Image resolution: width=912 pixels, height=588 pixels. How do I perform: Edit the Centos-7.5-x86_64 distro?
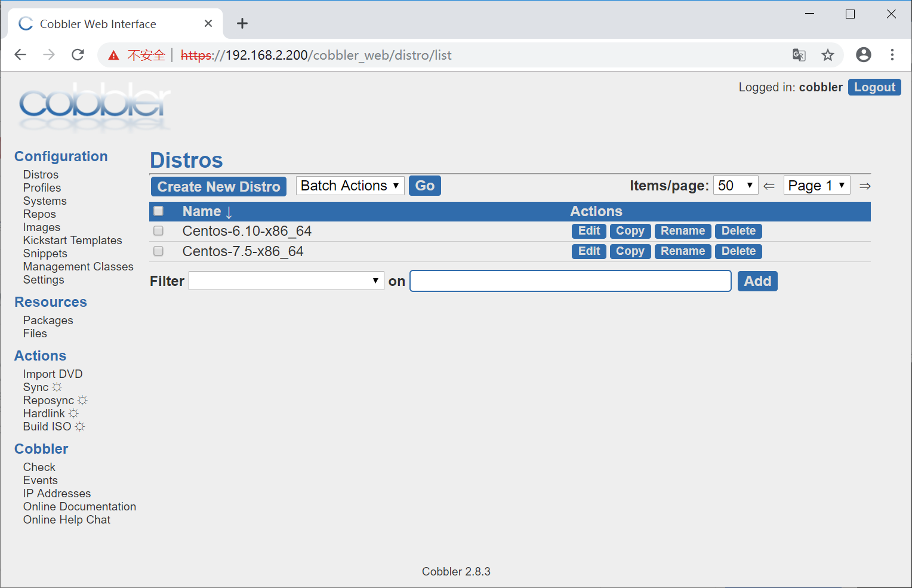point(589,251)
